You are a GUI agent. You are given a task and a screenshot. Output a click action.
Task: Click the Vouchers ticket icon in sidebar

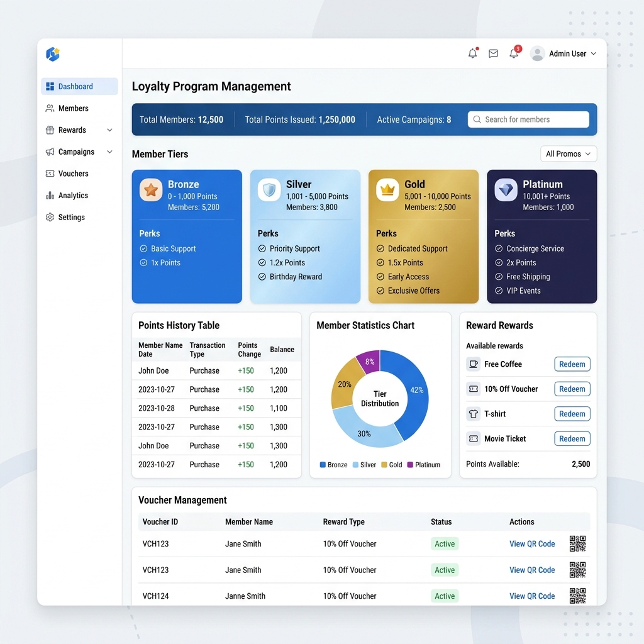(x=50, y=174)
